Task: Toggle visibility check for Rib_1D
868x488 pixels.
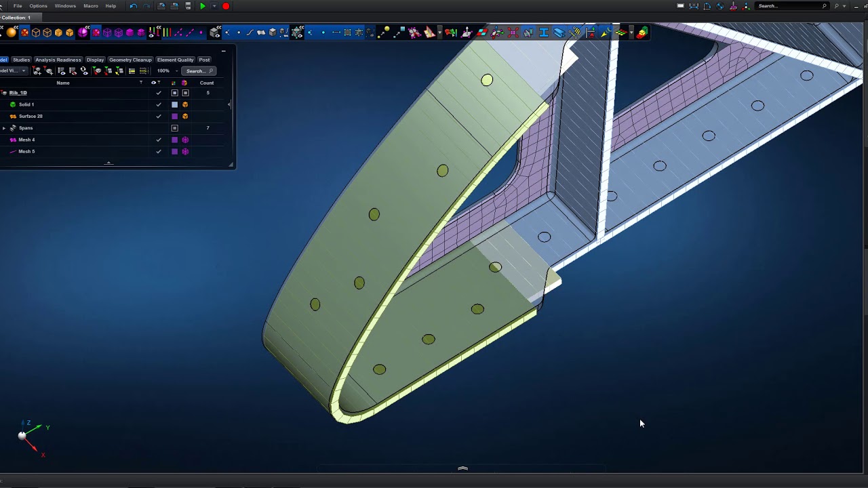Action: click(x=159, y=93)
